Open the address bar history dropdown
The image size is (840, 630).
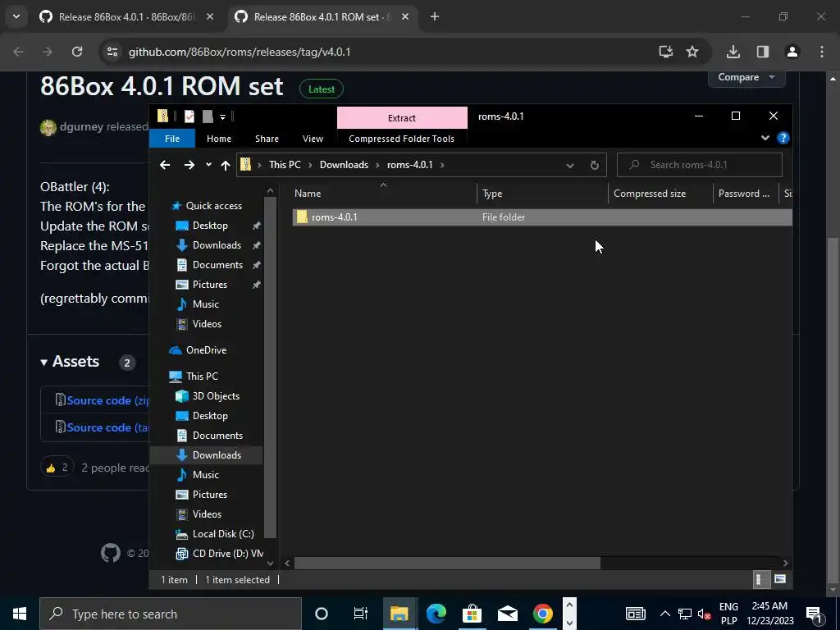click(570, 166)
